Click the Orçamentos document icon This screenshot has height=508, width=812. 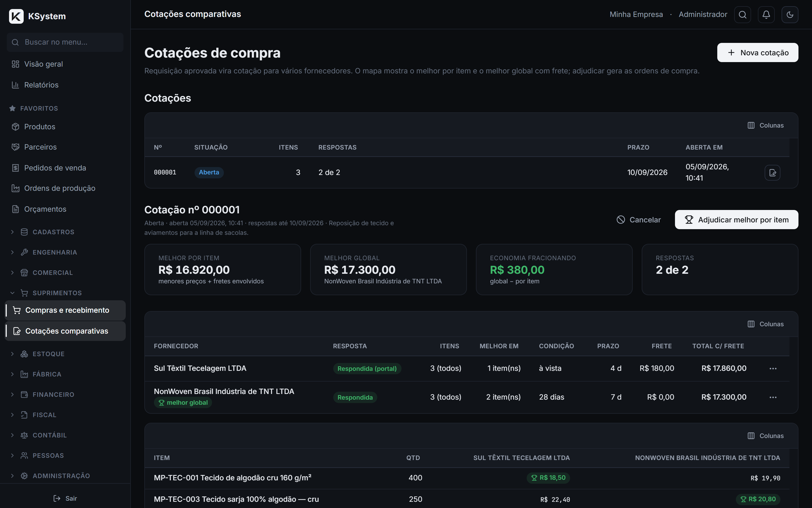16,209
